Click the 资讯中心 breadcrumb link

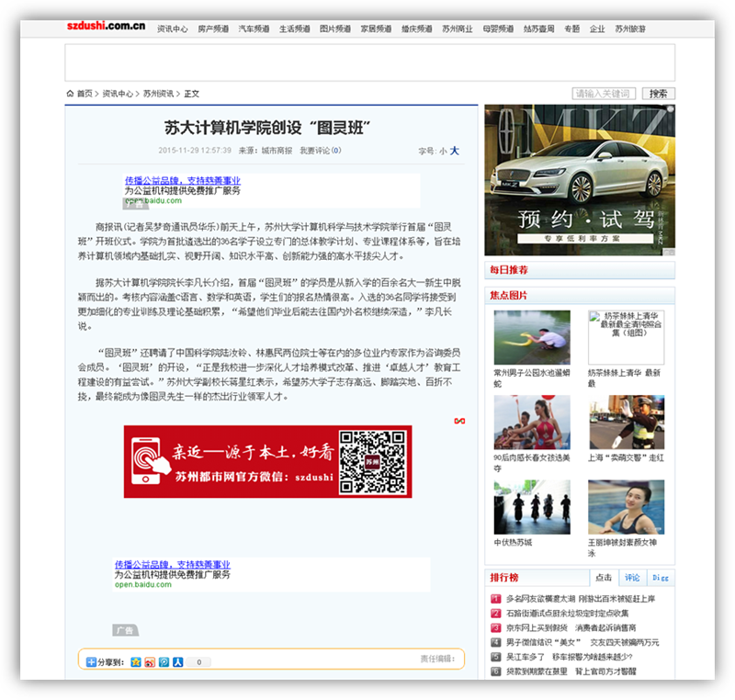[118, 94]
